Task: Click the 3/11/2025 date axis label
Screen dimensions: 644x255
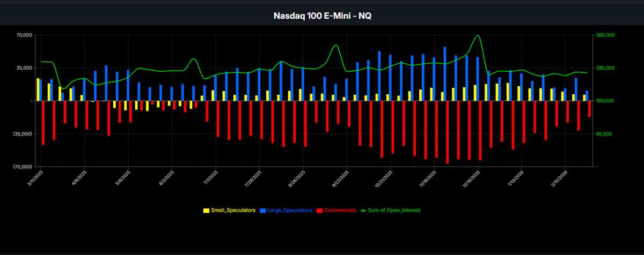Action: (x=35, y=178)
